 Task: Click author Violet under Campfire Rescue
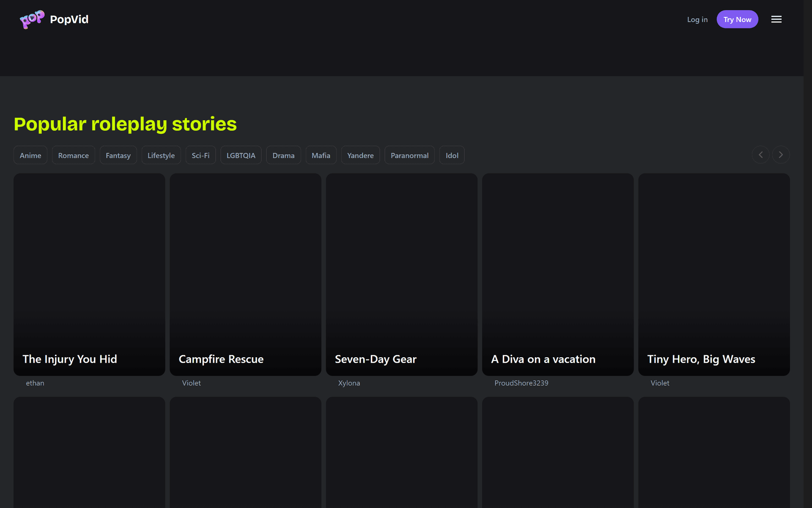pos(192,383)
